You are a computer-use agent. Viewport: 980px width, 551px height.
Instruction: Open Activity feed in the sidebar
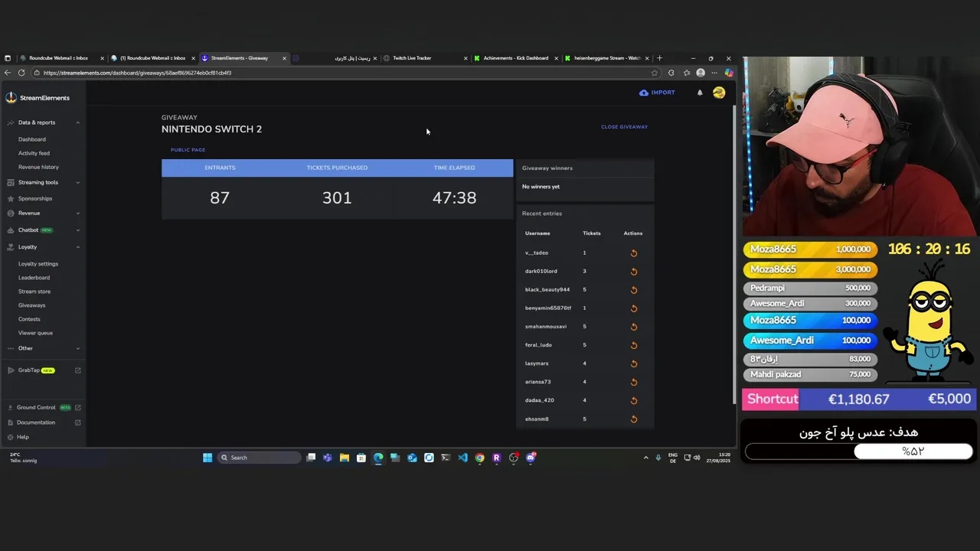34,153
